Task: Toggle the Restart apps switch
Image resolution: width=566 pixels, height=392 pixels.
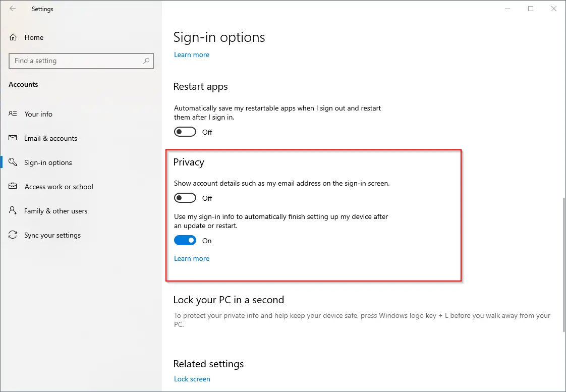Action: 185,132
